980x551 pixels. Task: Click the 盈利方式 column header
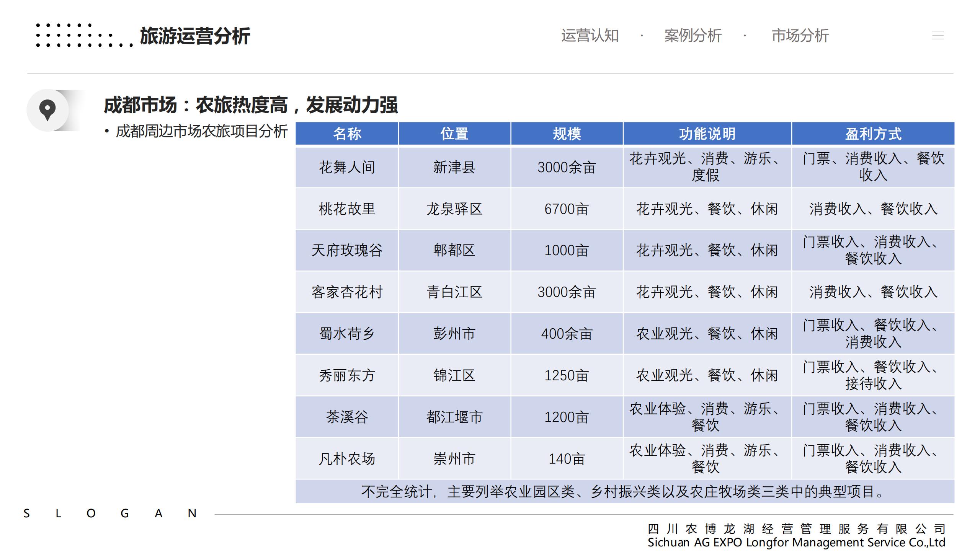click(873, 134)
